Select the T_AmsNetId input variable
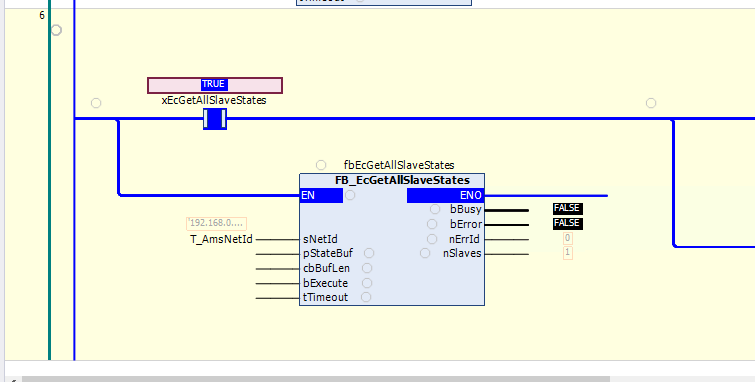 (x=221, y=239)
